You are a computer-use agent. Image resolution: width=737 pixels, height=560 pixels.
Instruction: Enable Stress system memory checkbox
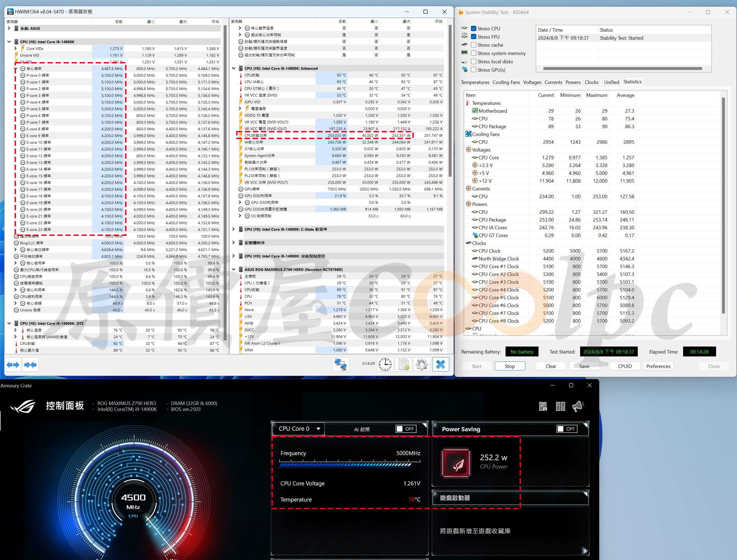tap(473, 53)
